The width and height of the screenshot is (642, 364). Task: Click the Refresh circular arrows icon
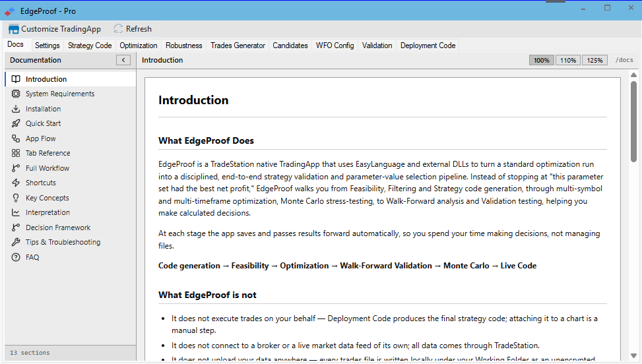(x=118, y=28)
